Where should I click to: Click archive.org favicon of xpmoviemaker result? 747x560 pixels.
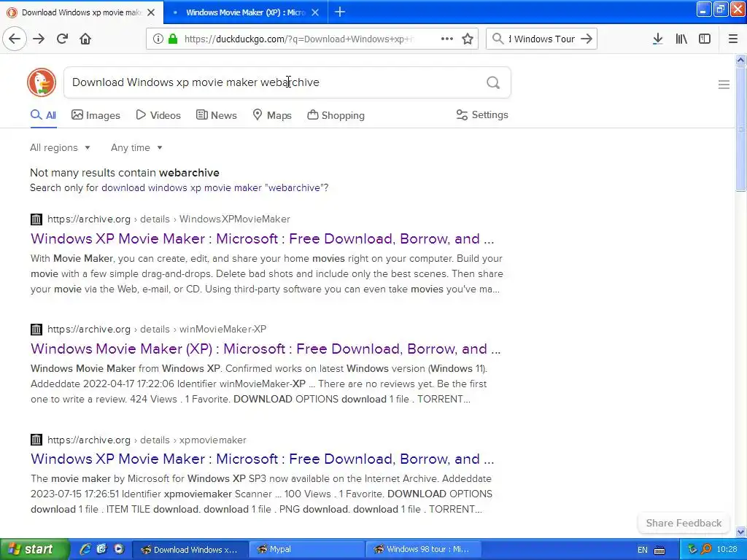tap(36, 440)
